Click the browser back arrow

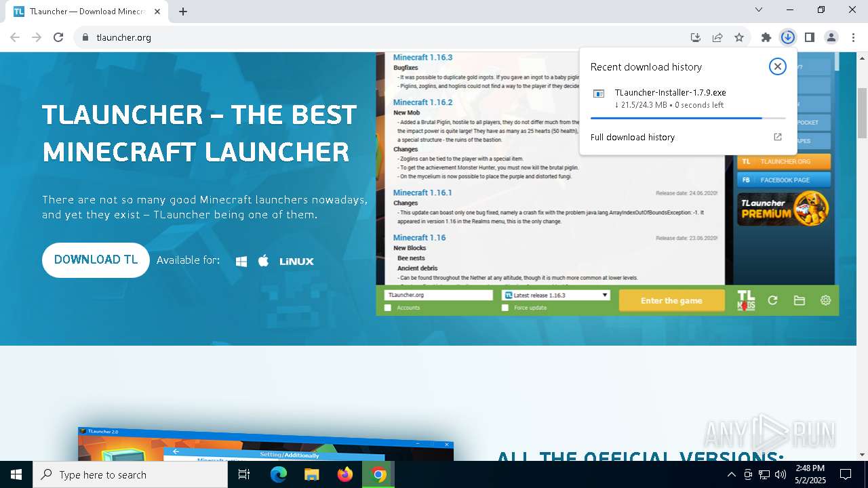15,37
